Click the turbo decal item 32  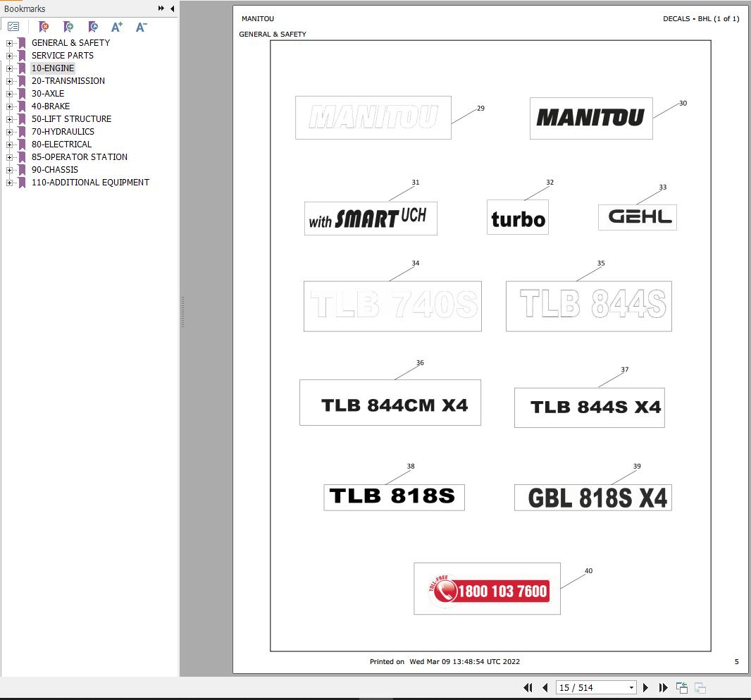pyautogui.click(x=518, y=217)
